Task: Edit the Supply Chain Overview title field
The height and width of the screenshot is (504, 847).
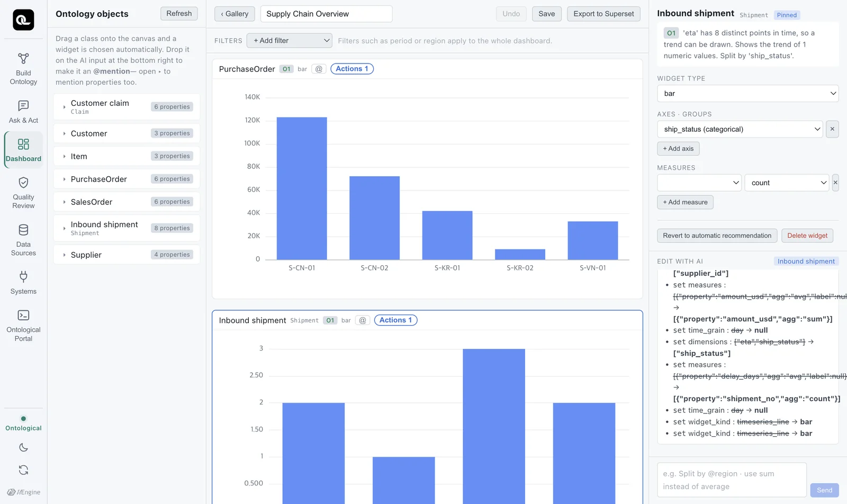Action: 326,14
